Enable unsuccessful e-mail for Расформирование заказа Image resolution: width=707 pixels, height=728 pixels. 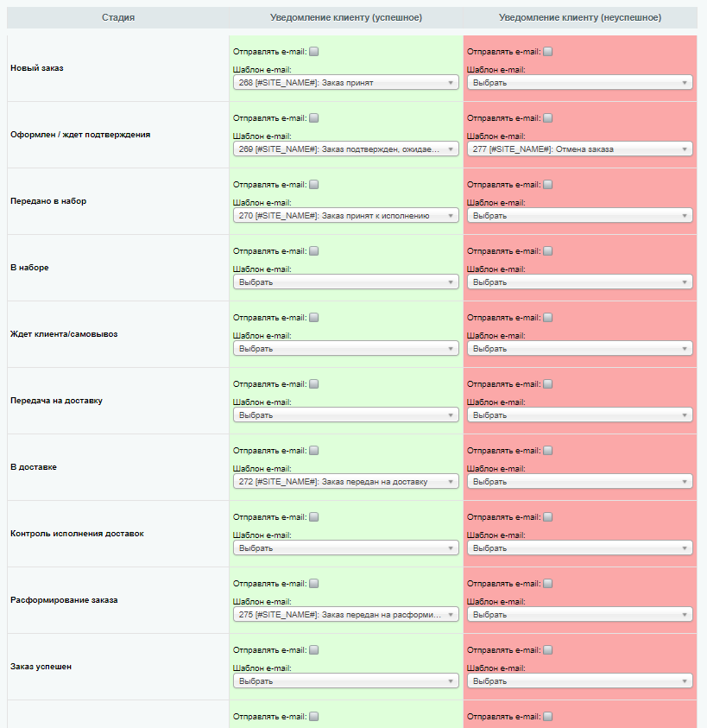click(x=548, y=584)
